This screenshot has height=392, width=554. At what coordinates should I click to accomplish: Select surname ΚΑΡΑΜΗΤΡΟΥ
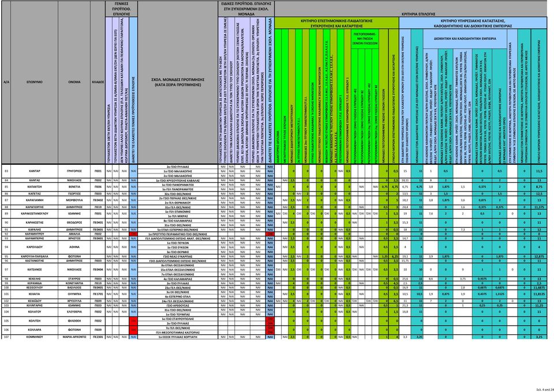[x=34, y=234]
